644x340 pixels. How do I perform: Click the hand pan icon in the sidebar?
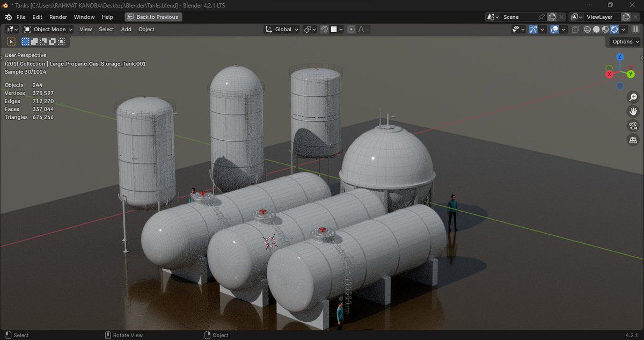click(x=633, y=111)
